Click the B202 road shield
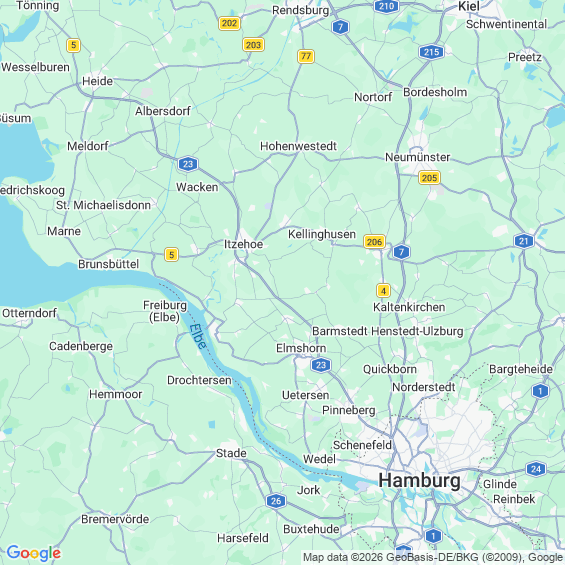Viewport: 565px width, 565px height. click(x=229, y=23)
